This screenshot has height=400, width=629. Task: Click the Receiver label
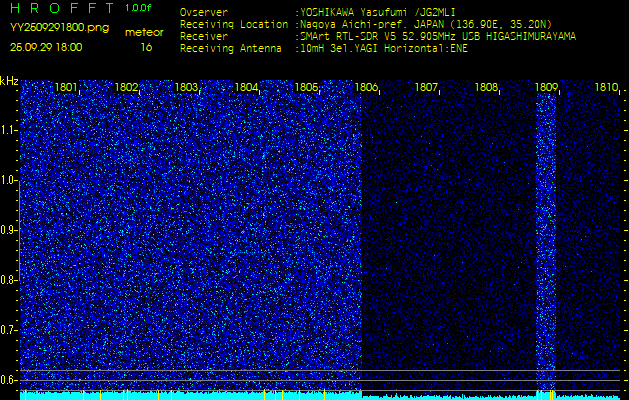pyautogui.click(x=204, y=37)
